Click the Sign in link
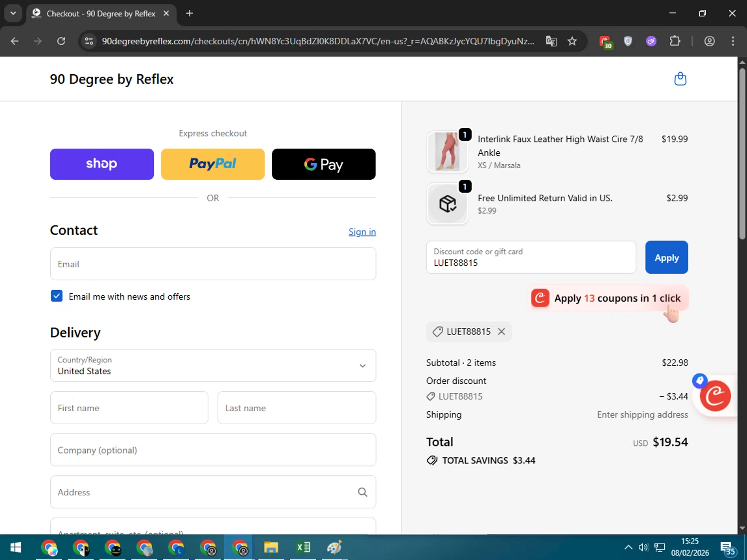Image resolution: width=747 pixels, height=560 pixels. (362, 232)
